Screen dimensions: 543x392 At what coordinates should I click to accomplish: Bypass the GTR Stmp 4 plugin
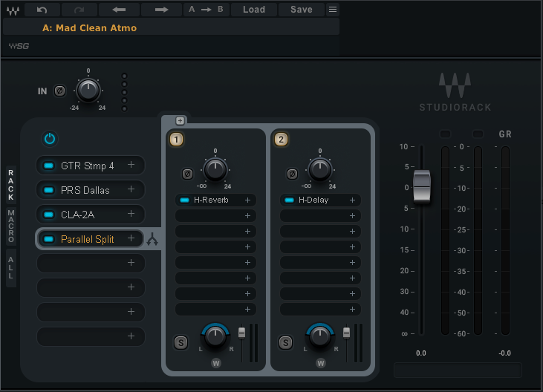[49, 166]
